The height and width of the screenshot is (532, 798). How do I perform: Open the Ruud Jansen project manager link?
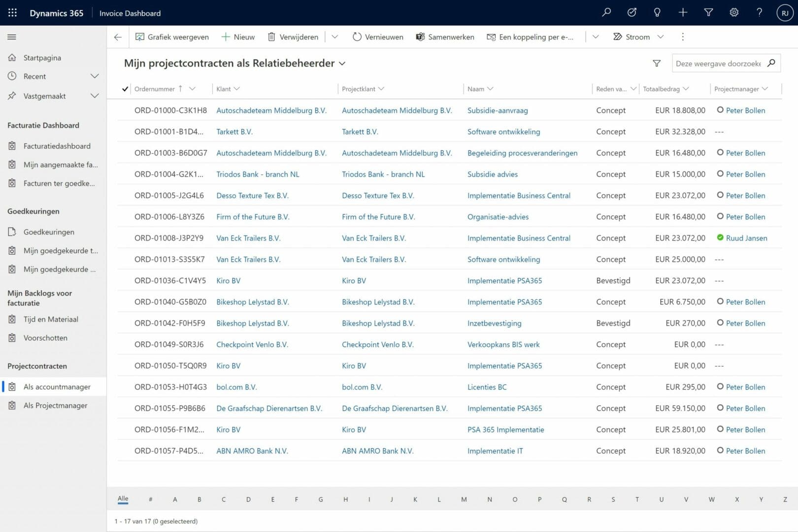(x=746, y=238)
